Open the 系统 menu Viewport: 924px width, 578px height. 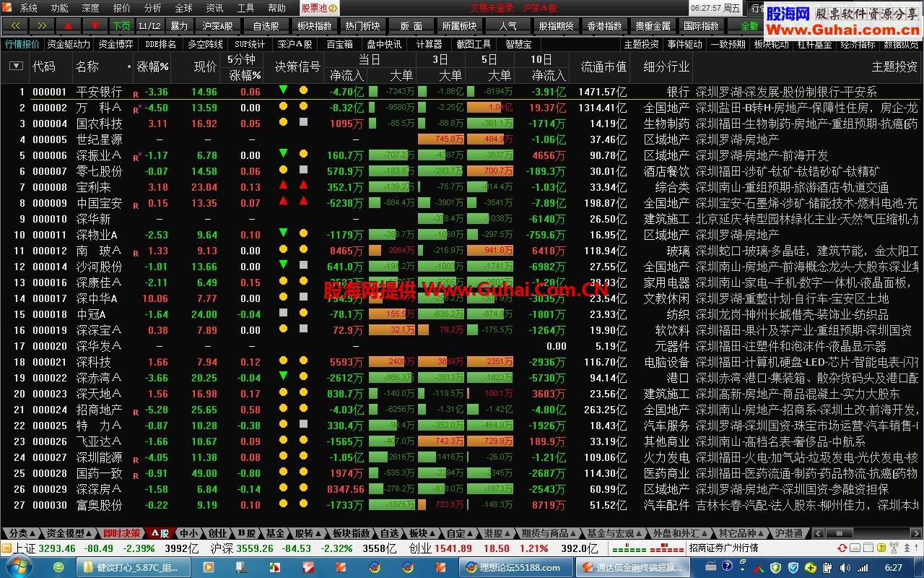tap(28, 8)
